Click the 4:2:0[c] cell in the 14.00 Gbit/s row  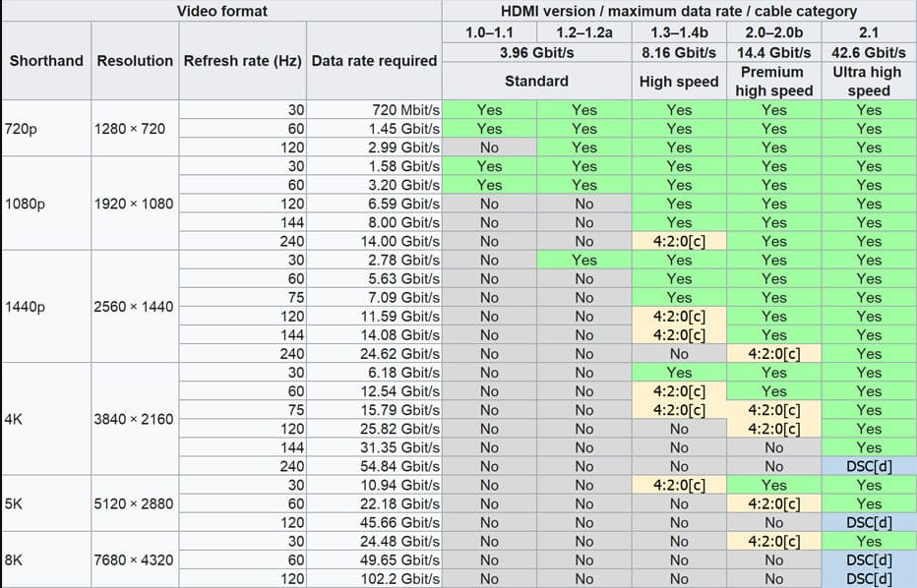(679, 241)
